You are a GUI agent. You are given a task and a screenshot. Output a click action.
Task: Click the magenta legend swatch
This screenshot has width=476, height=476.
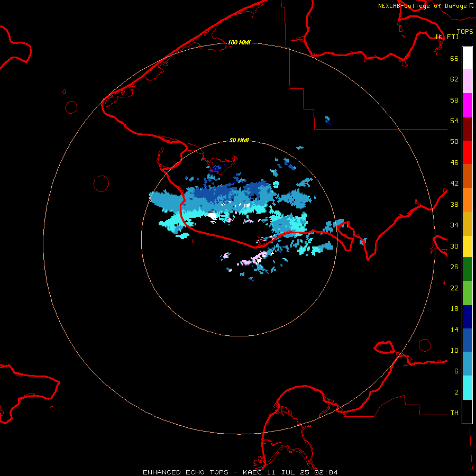467,105
